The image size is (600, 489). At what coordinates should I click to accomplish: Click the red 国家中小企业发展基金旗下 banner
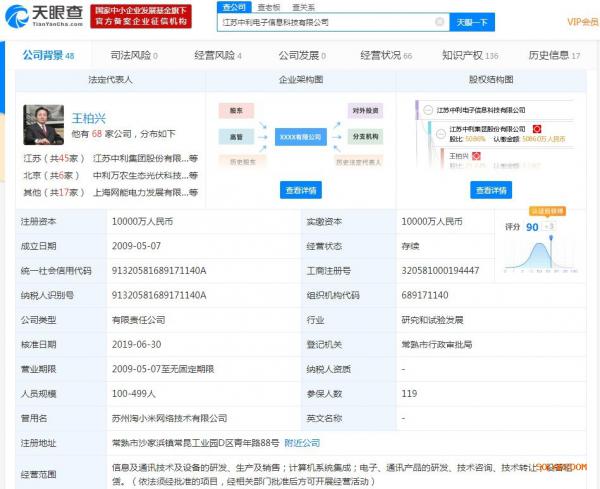tap(141, 16)
